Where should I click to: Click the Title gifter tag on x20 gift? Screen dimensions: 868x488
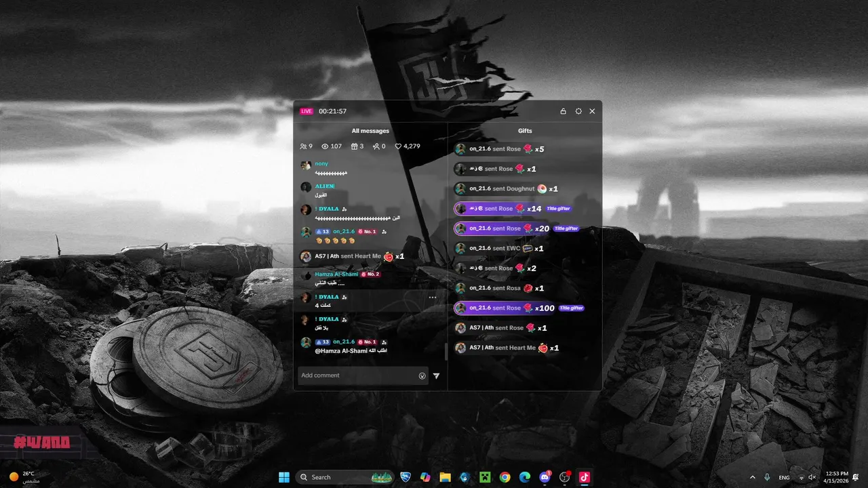click(x=566, y=228)
